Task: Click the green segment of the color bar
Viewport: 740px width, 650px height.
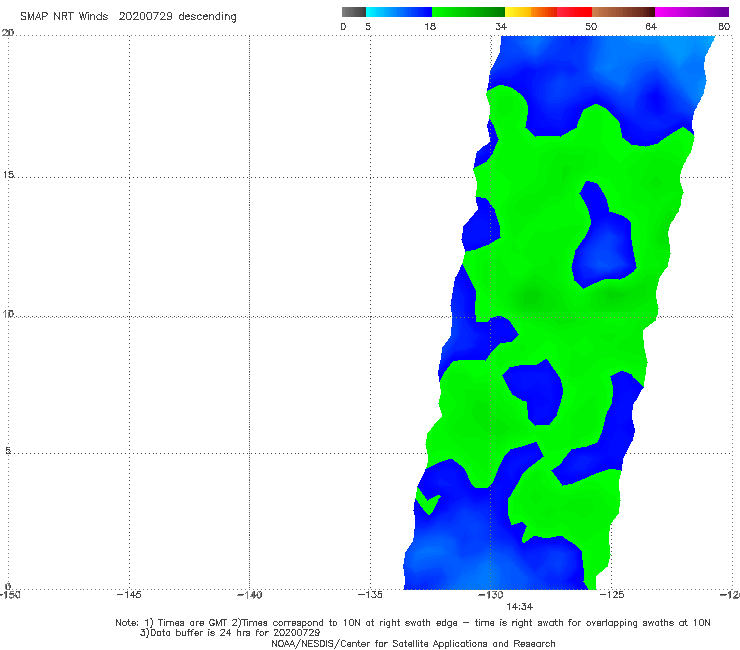Action: click(468, 12)
